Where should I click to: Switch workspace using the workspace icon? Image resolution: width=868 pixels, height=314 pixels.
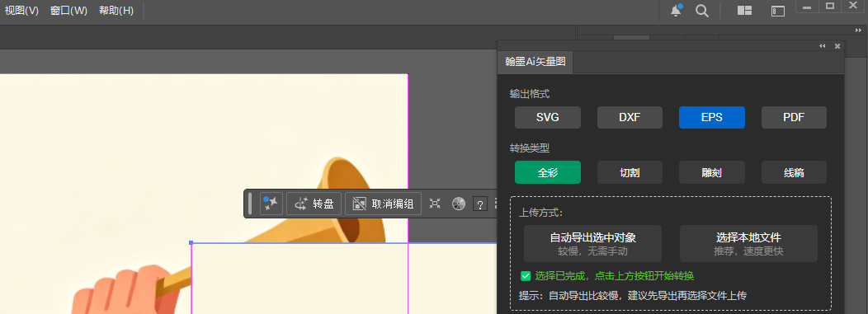tap(778, 11)
